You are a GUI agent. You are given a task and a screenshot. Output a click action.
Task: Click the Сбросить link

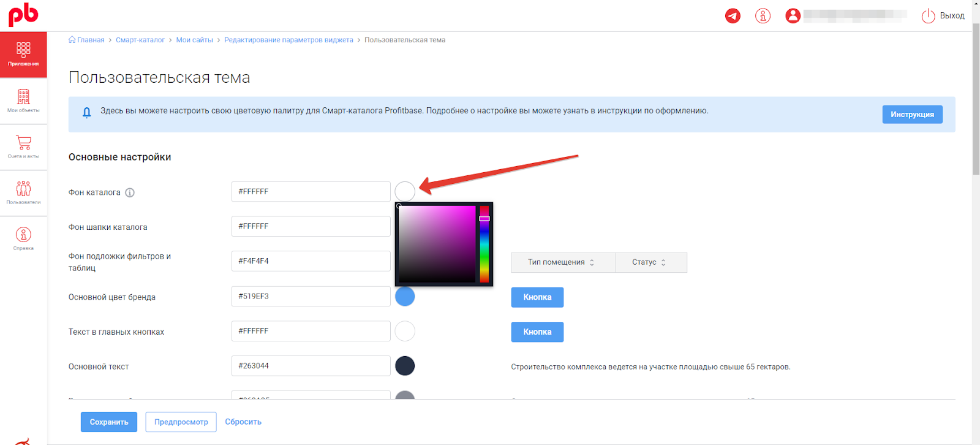[243, 422]
